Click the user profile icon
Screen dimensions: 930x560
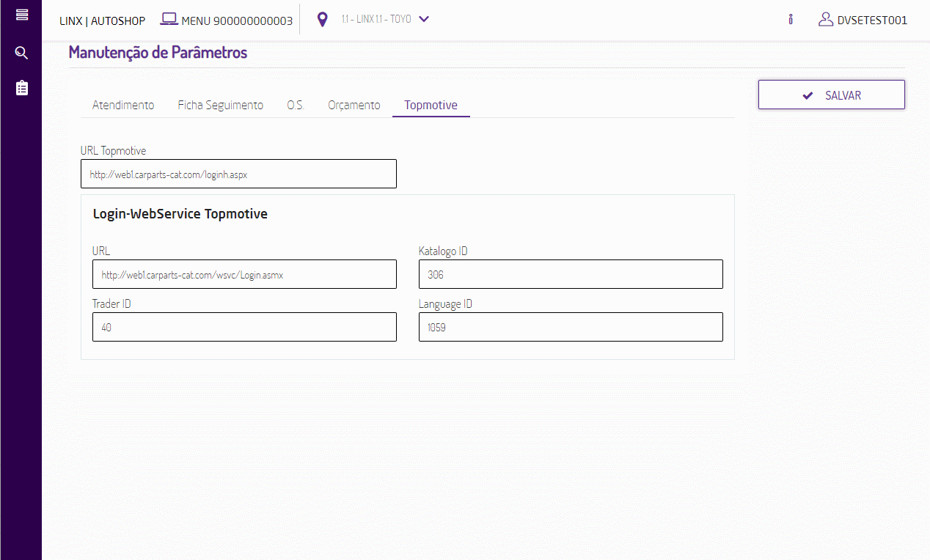(826, 20)
